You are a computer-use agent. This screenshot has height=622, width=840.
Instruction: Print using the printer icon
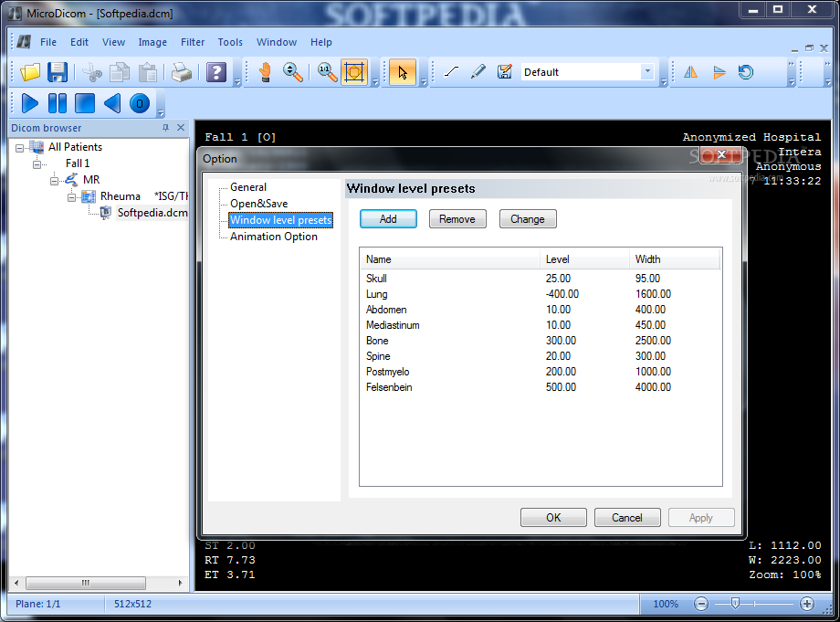[182, 72]
